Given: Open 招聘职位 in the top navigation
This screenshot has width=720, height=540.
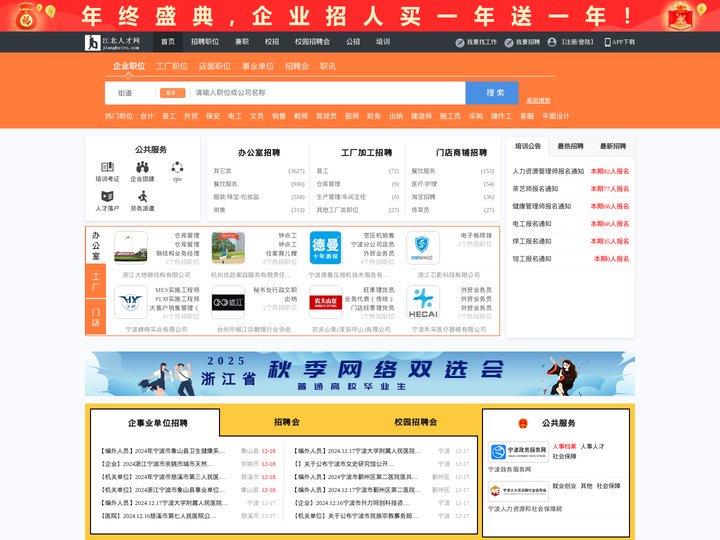Looking at the screenshot, I should click(x=205, y=42).
